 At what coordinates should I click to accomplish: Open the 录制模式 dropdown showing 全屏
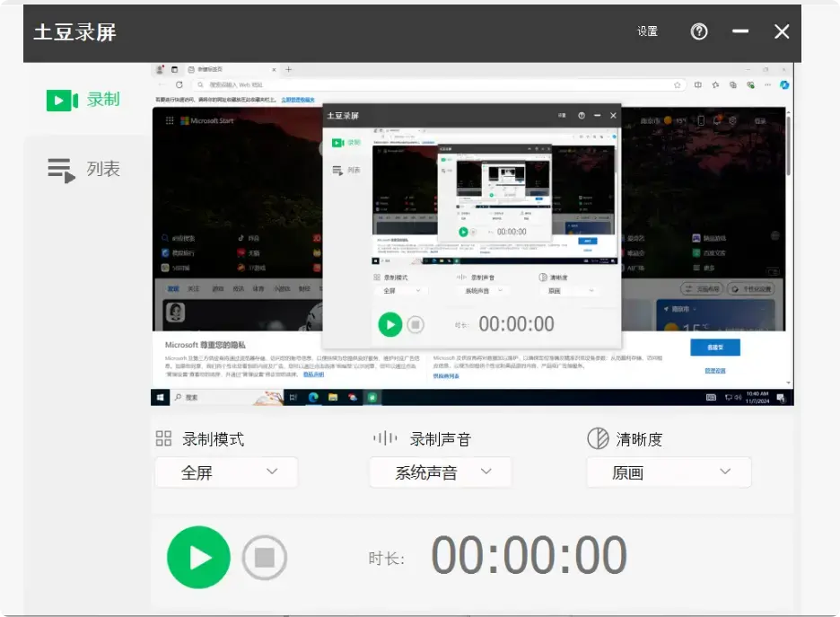point(225,472)
